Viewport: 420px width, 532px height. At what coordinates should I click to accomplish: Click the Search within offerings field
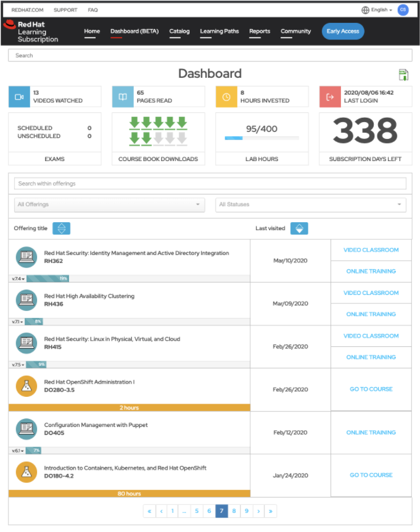click(x=210, y=183)
